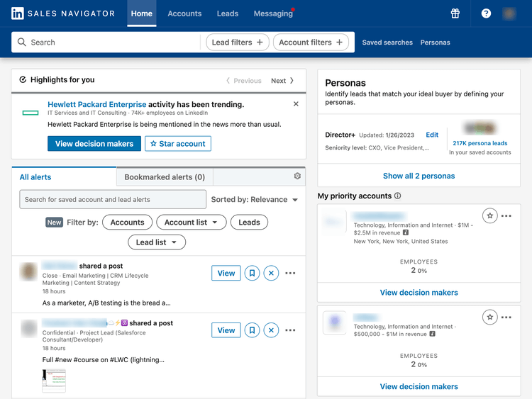Screen dimensions: 532x399
Task: Select the All alerts tab
Action: (x=64, y=177)
